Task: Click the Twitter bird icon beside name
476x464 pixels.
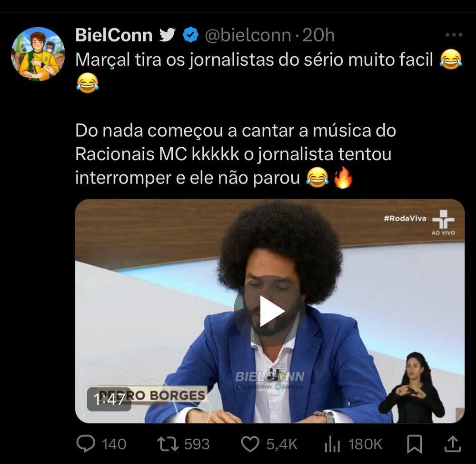Action: click(168, 35)
